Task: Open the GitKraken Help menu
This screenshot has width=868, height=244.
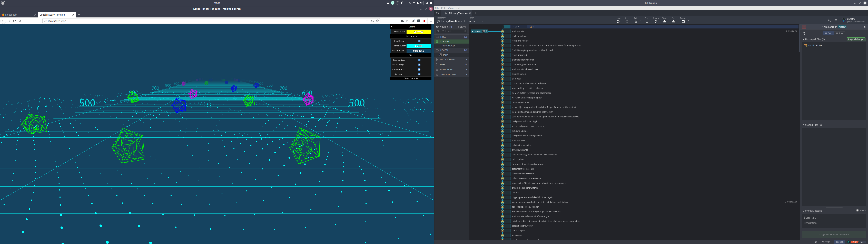Action: click(x=458, y=8)
